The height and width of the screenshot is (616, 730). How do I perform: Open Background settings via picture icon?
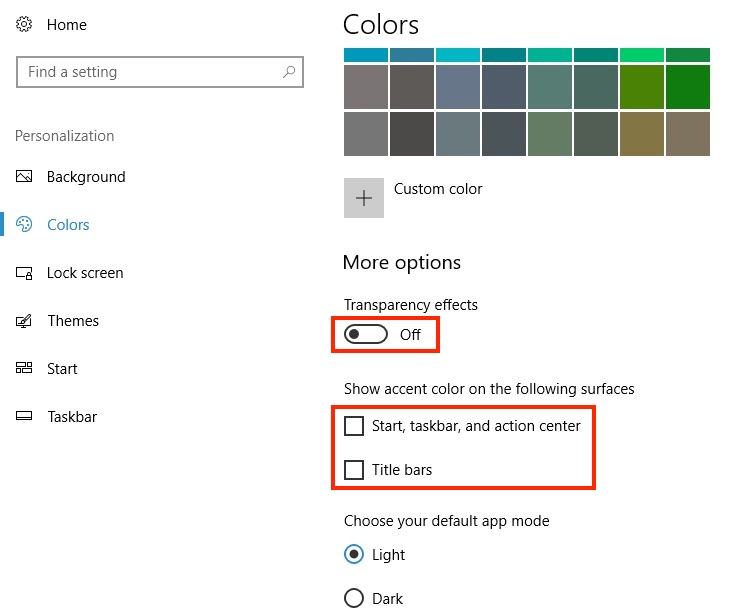[24, 176]
